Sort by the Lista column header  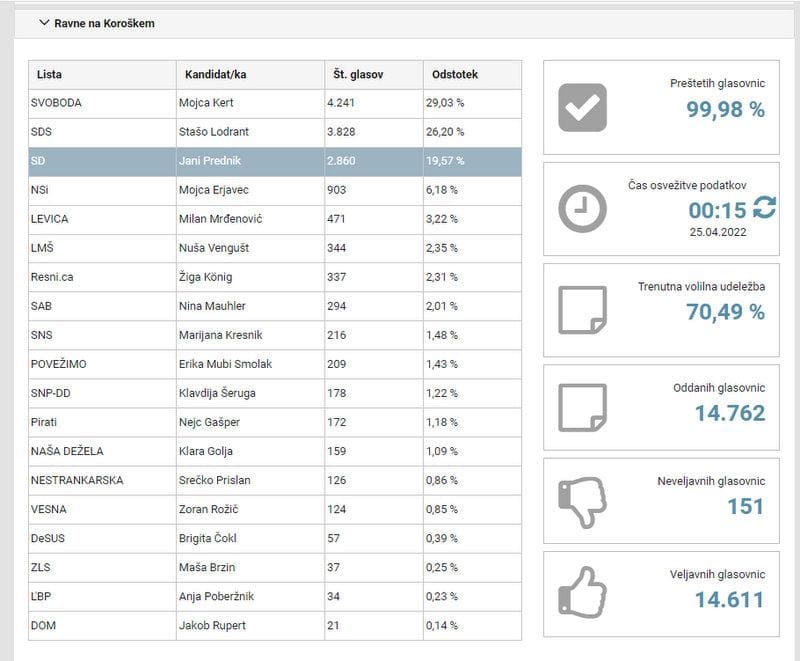click(x=50, y=75)
